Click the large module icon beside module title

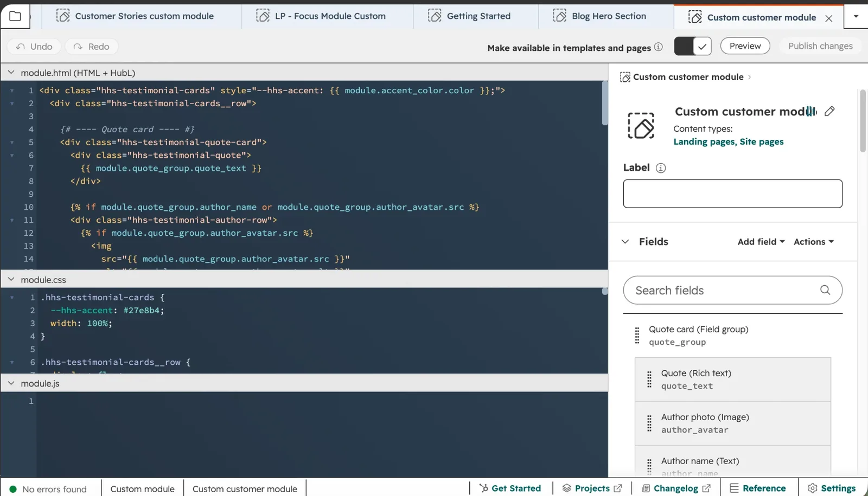(x=641, y=126)
